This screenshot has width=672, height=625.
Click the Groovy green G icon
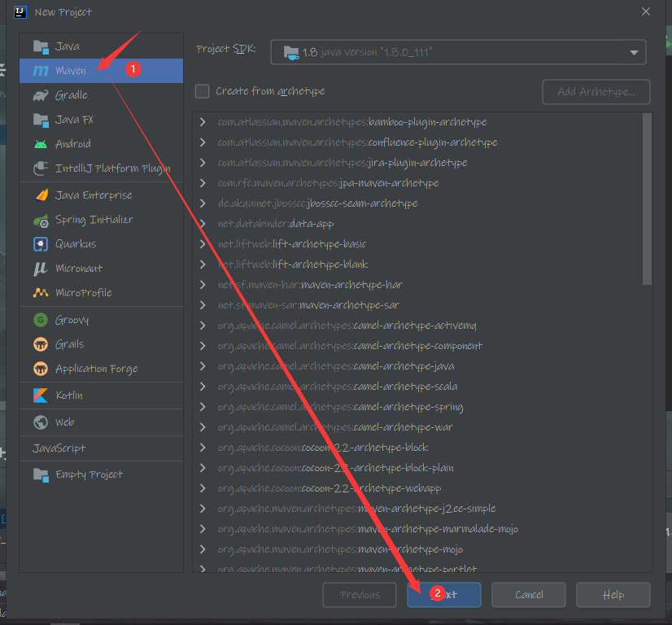pos(41,320)
